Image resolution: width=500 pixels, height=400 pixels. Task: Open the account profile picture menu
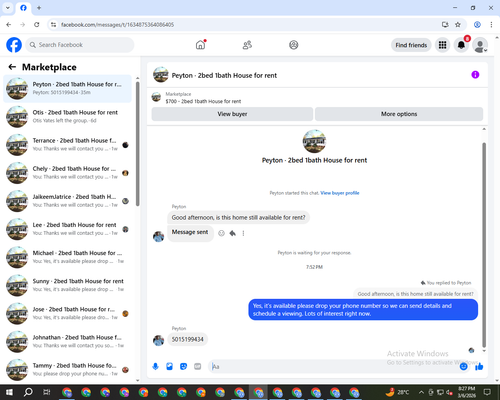point(480,45)
